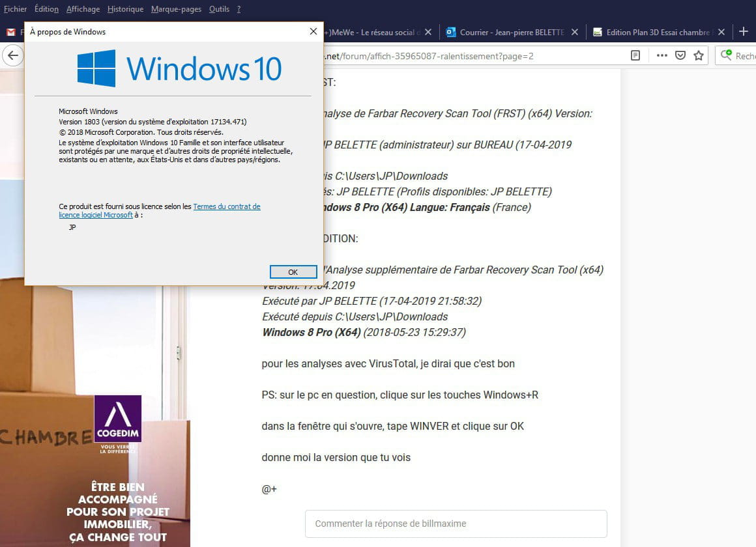
Task: Click the Commenter la réponse de billmaxime field
Action: [456, 524]
